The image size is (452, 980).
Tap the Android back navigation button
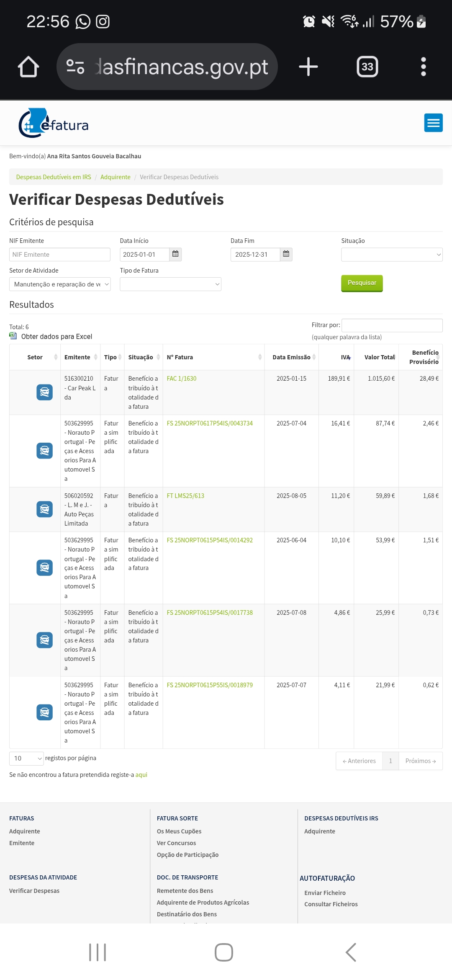pyautogui.click(x=351, y=952)
